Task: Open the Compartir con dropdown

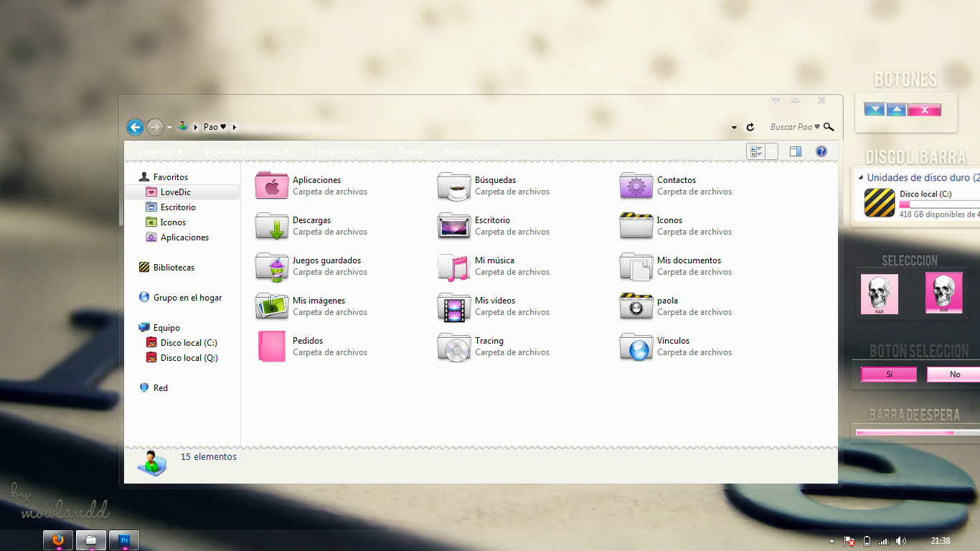Action: pos(343,151)
